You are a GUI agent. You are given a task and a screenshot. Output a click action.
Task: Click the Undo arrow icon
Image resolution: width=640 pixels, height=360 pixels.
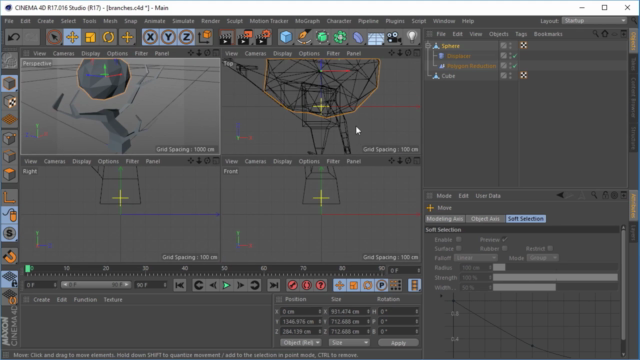tap(13, 37)
